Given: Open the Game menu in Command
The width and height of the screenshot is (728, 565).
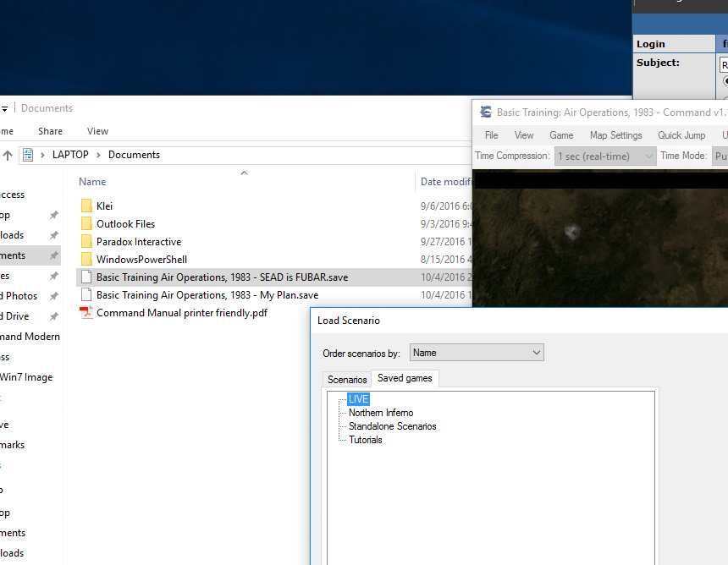Looking at the screenshot, I should (561, 135).
